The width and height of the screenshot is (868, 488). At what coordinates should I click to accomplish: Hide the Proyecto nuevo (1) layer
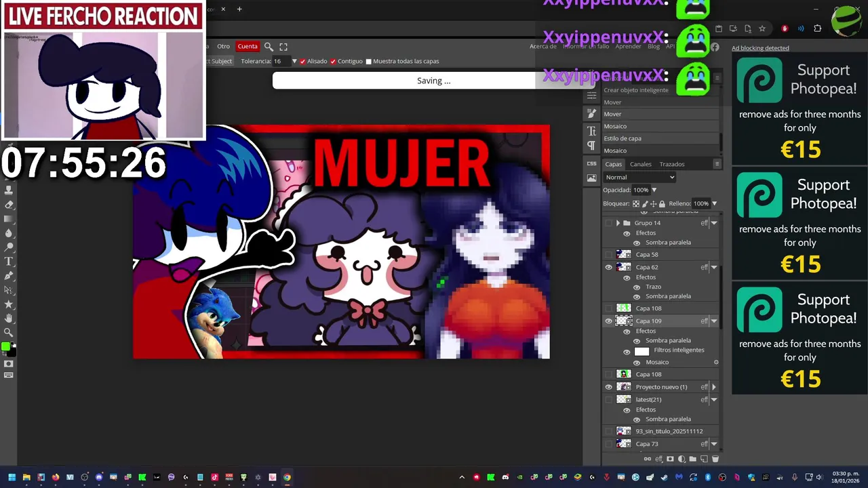tap(608, 387)
